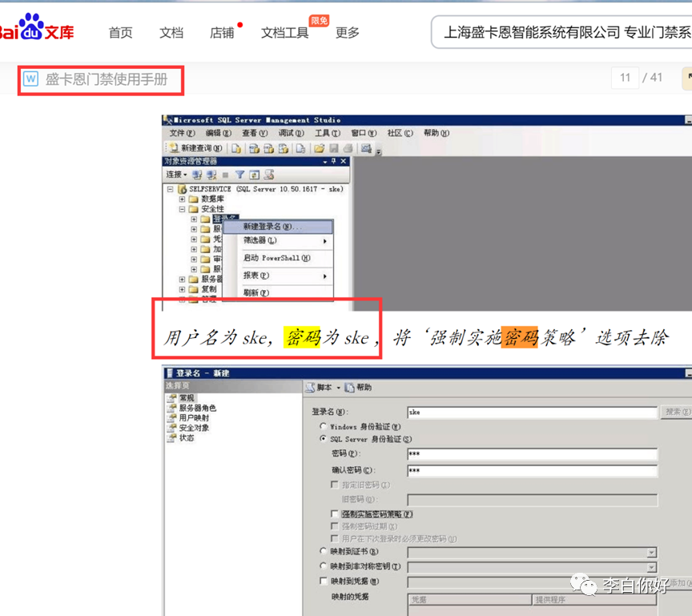Choose 启动 PowerShell(H) in context menu
This screenshot has height=616, width=692.
point(278,258)
